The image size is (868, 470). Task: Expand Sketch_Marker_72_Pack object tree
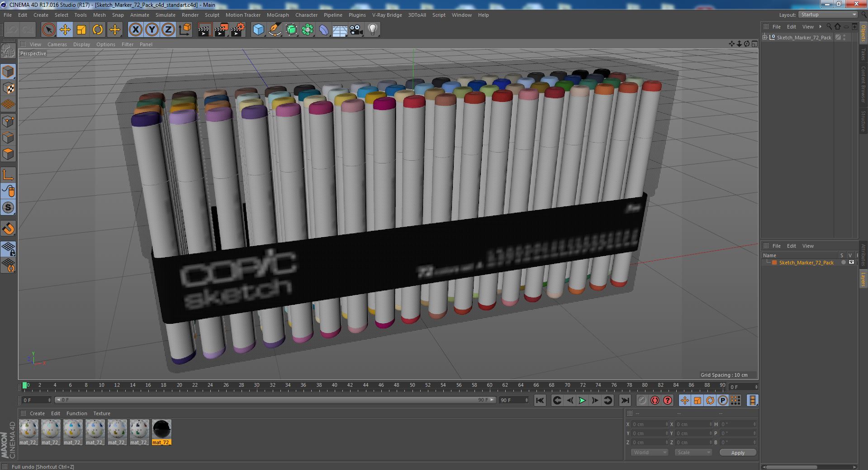(x=765, y=38)
